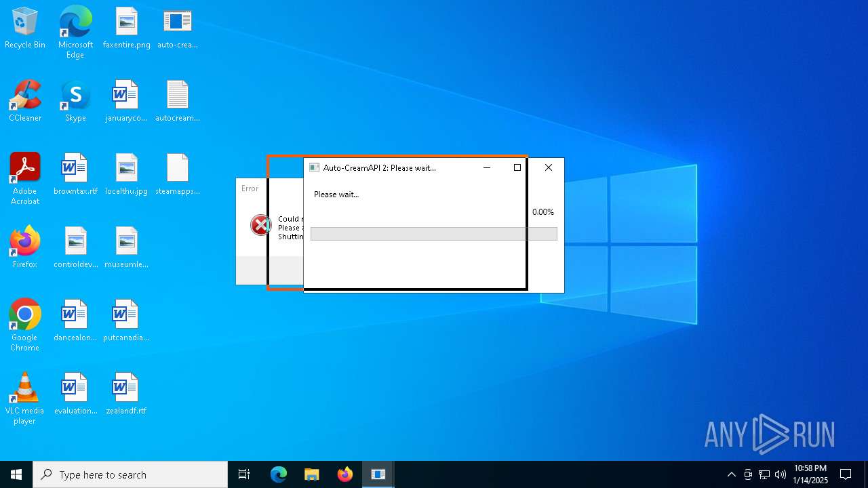
Task: Open the notification center icon
Action: point(846,474)
